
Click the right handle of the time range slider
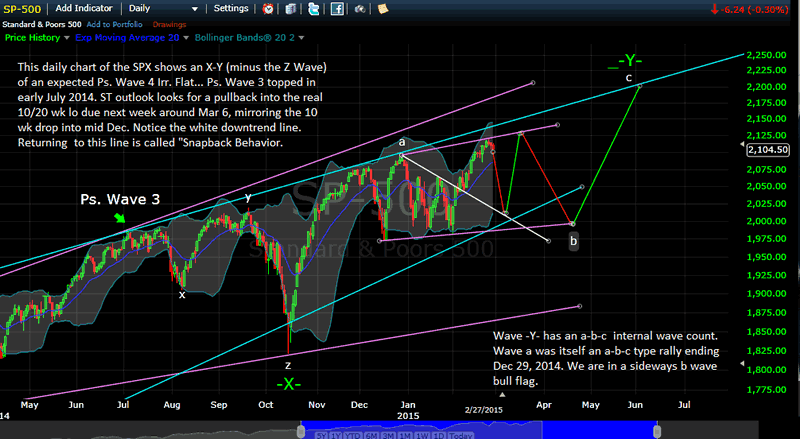point(655,429)
